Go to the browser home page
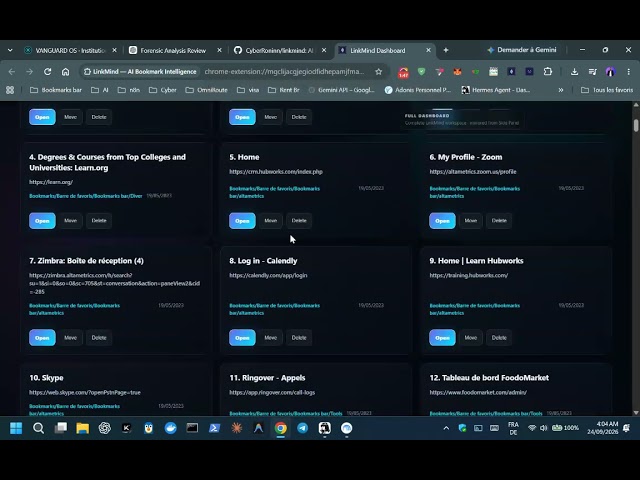Image resolution: width=640 pixels, height=480 pixels. pos(65,72)
